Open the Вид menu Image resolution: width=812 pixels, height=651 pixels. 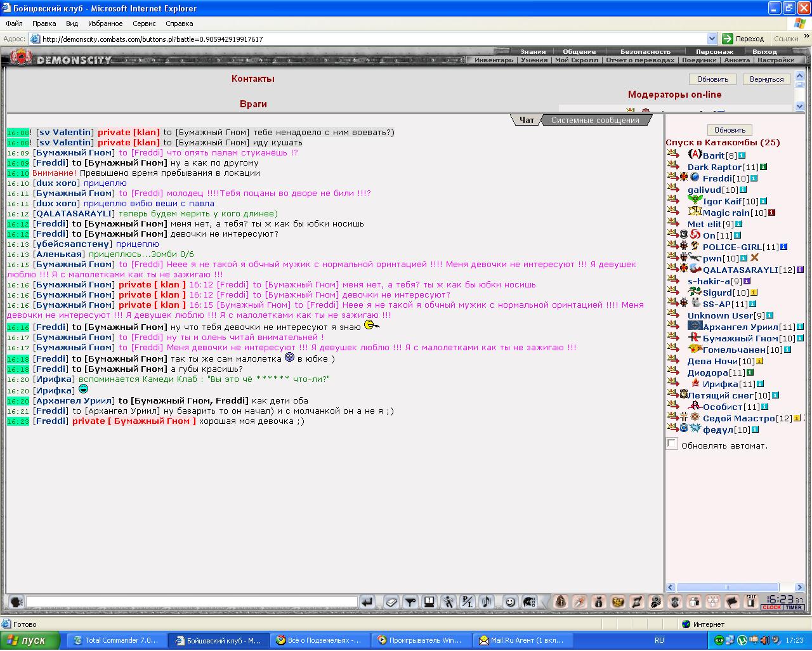72,23
